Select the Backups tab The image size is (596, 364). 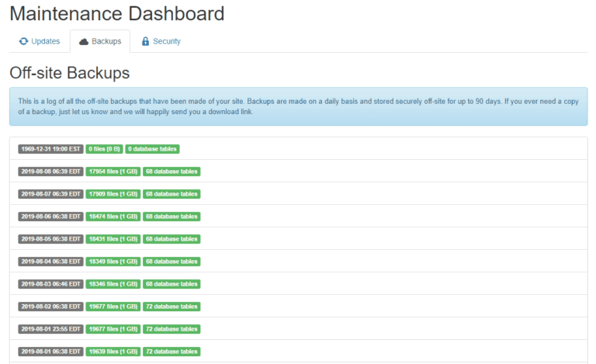[100, 41]
